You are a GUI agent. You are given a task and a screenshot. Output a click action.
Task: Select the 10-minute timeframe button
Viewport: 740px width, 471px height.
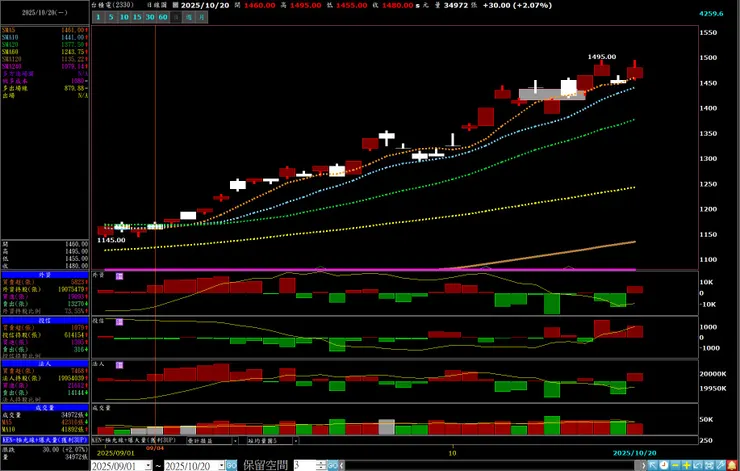124,17
